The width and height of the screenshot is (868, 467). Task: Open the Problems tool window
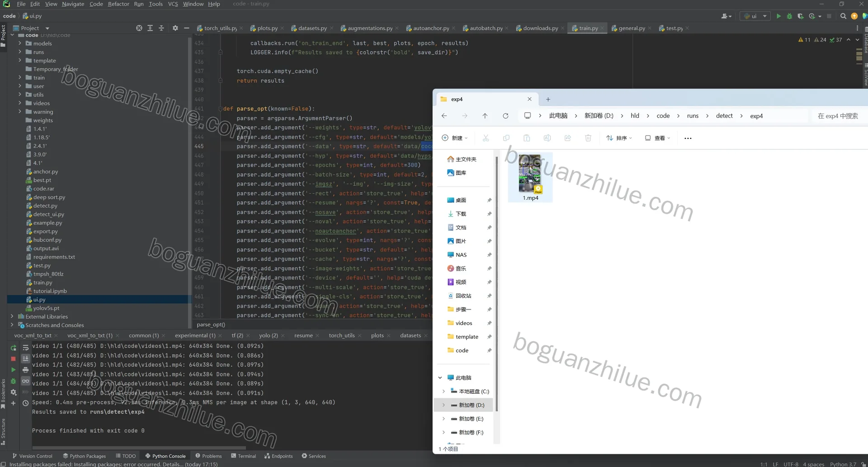coord(208,456)
